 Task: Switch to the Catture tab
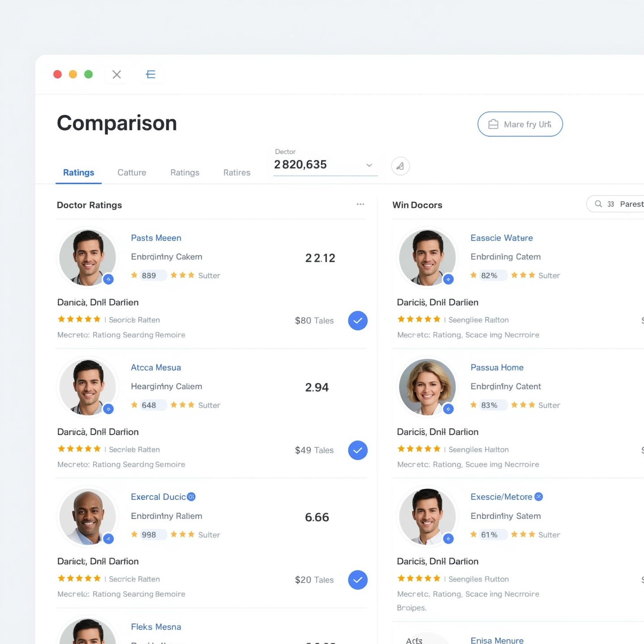tap(132, 173)
